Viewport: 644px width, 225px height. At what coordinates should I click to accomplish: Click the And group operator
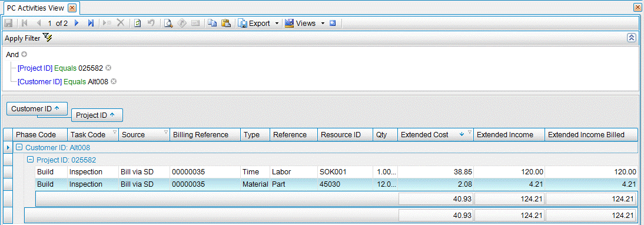(12, 54)
